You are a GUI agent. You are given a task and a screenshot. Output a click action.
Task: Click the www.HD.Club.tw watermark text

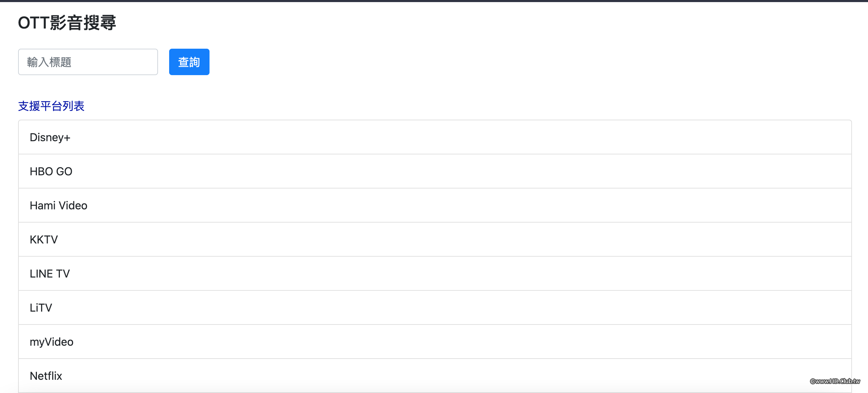[835, 381]
